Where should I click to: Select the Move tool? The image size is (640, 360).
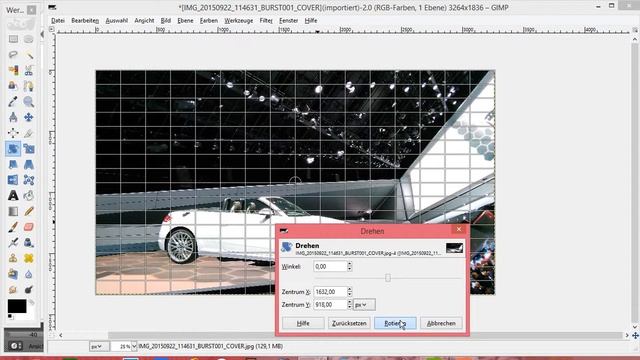pyautogui.click(x=29, y=118)
